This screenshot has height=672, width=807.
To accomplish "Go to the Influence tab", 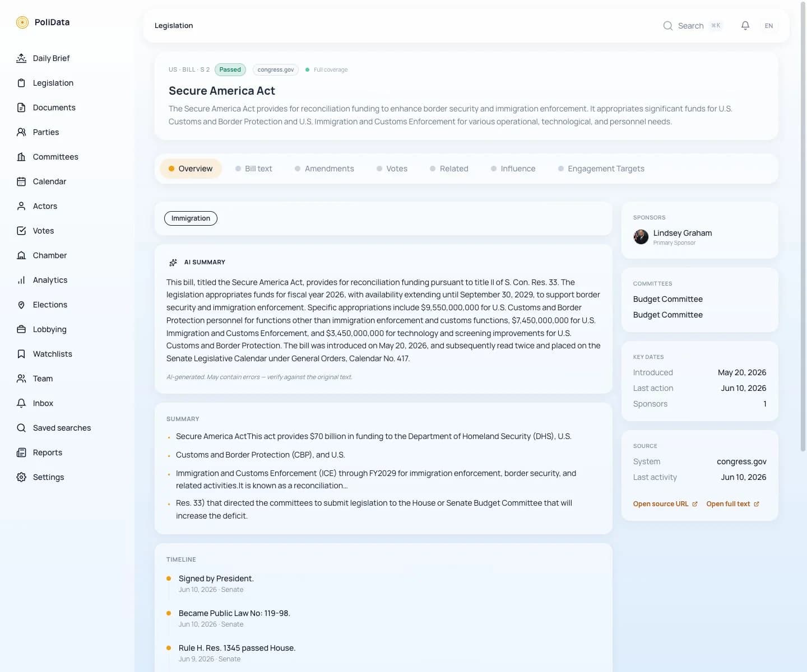I will 513,169.
